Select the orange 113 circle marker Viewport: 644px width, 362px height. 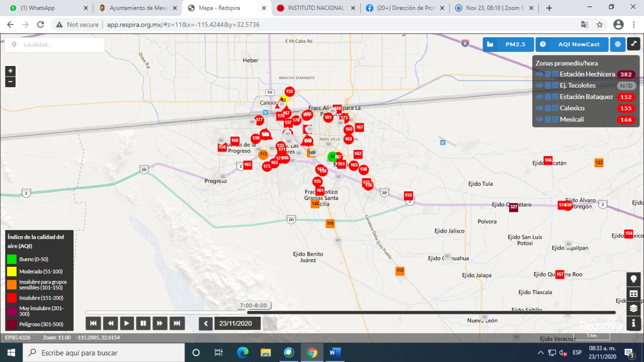pos(263,155)
